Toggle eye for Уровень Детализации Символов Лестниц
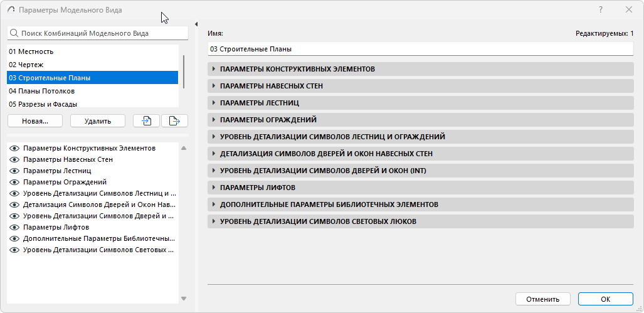Image resolution: width=644 pixels, height=313 pixels. click(15, 193)
